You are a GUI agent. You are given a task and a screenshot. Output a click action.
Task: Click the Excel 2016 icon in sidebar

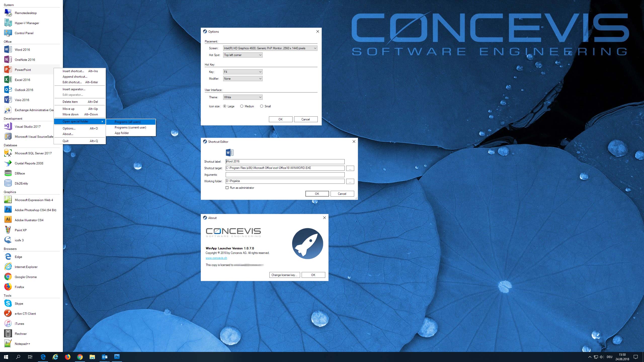8,79
